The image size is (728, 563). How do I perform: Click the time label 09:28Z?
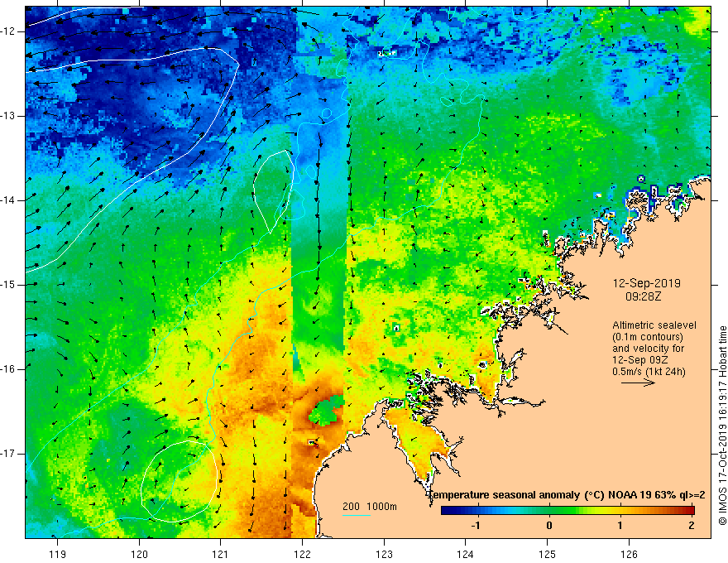coord(643,296)
